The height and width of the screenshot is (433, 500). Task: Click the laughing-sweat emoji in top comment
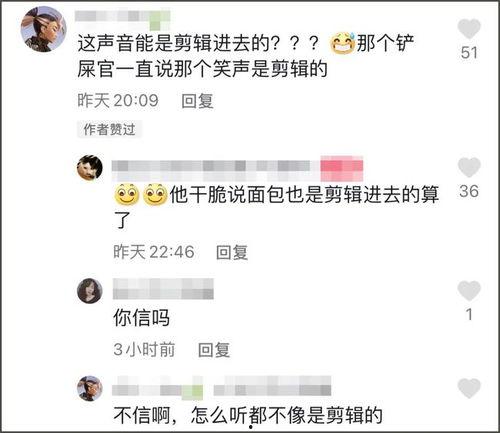[342, 43]
